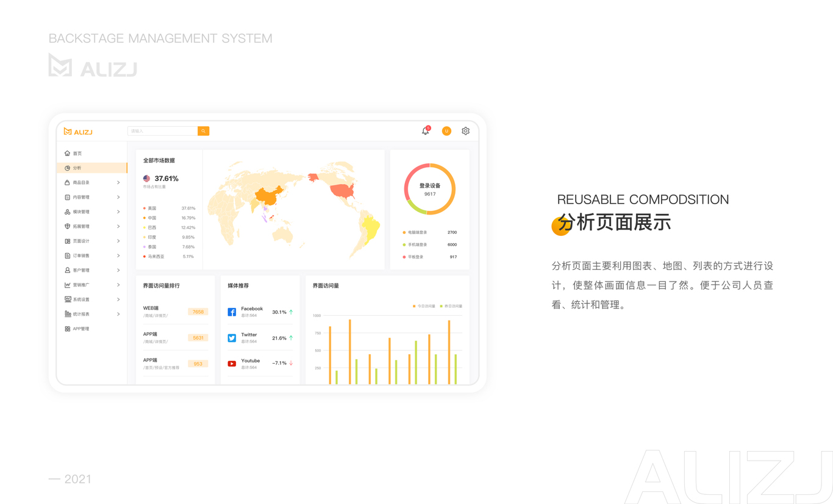Click the 订单销售 order icon

click(67, 255)
